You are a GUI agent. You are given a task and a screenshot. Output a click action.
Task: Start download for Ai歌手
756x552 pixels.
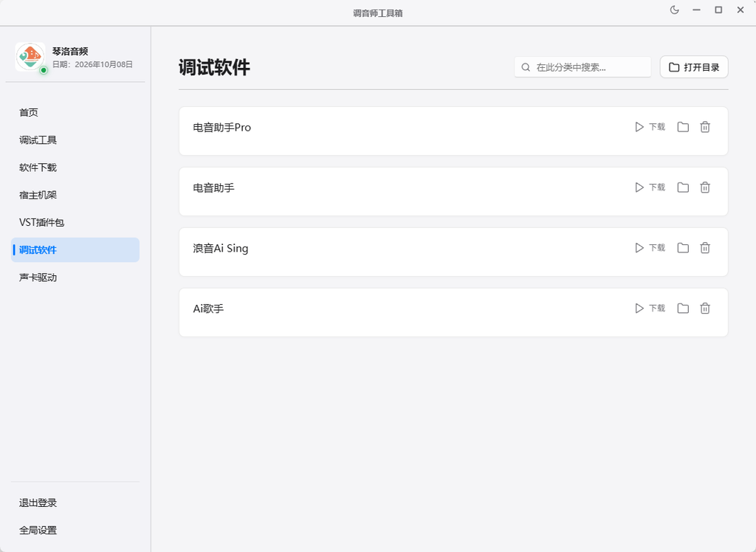(650, 308)
